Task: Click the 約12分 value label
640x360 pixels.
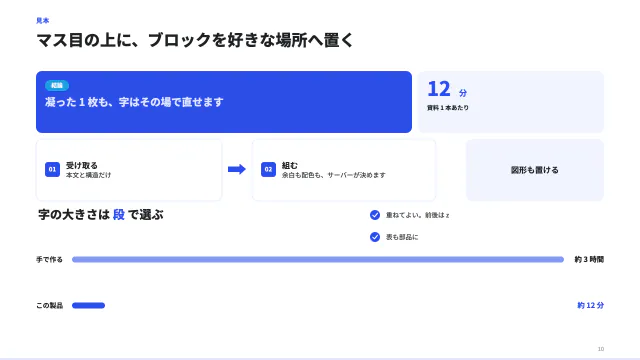Action: [x=591, y=305]
